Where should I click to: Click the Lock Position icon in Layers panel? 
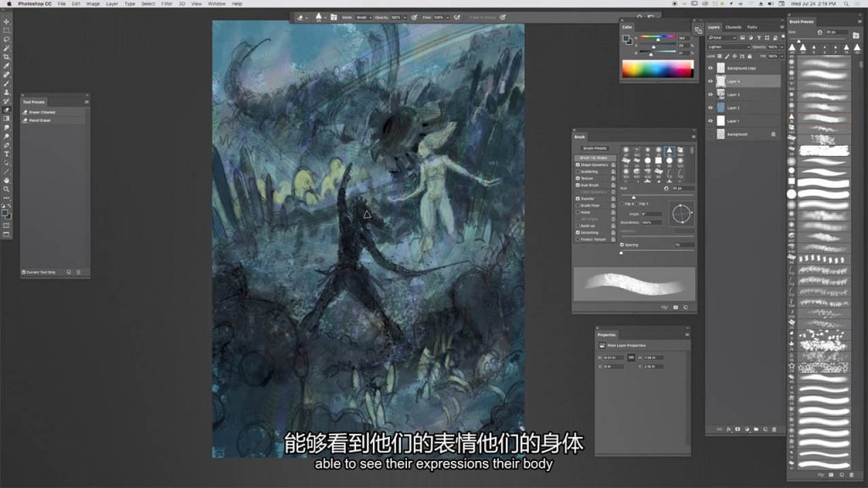735,56
